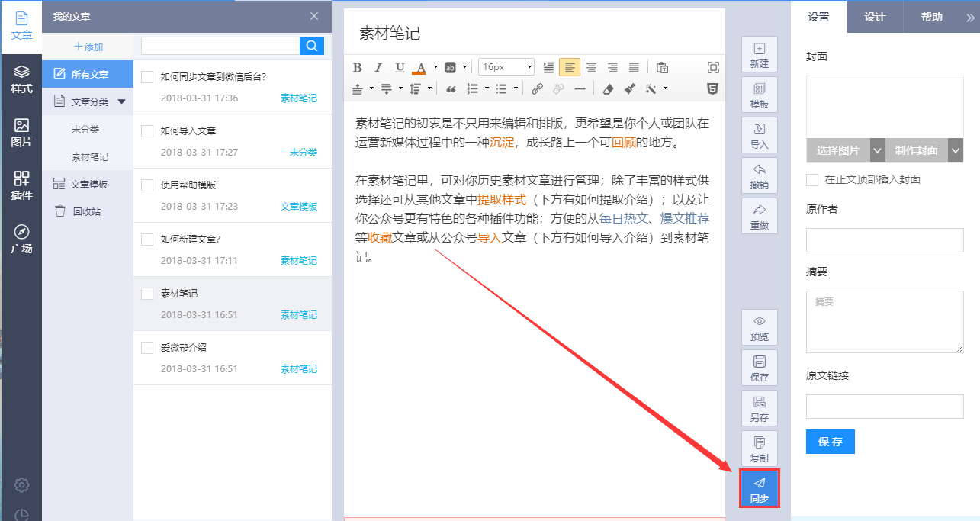This screenshot has height=521, width=980.
Task: Switch to the 设计 tab
Action: point(875,17)
